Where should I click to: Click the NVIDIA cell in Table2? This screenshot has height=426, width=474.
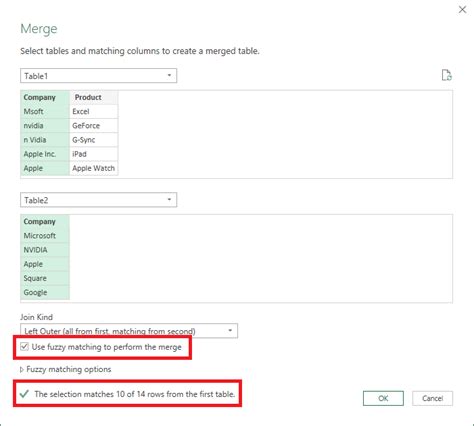pos(45,250)
